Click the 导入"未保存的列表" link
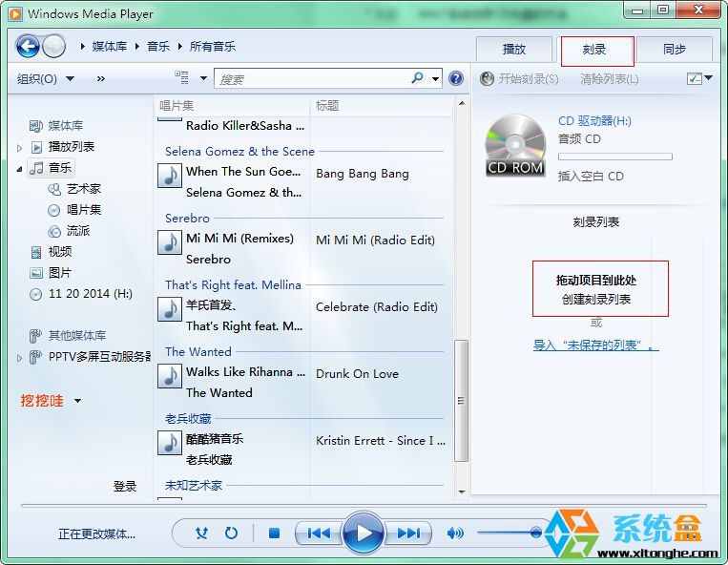The height and width of the screenshot is (565, 728). (595, 345)
